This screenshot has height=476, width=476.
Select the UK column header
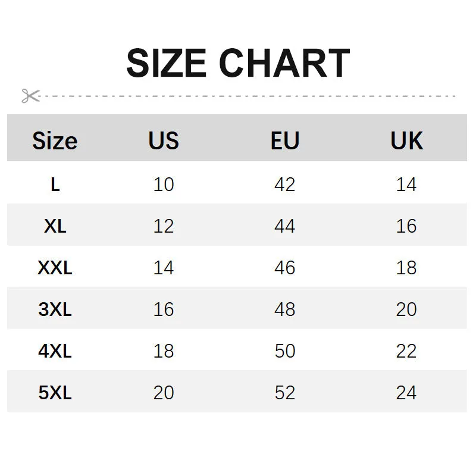[406, 140]
